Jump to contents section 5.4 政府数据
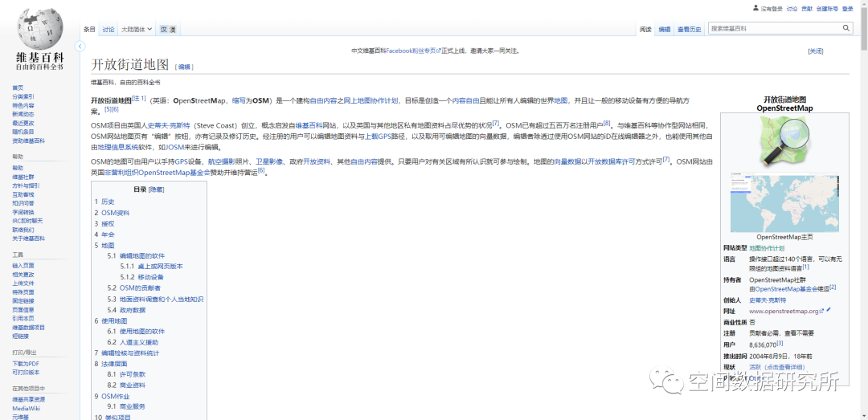The width and height of the screenshot is (868, 420). [x=127, y=310]
